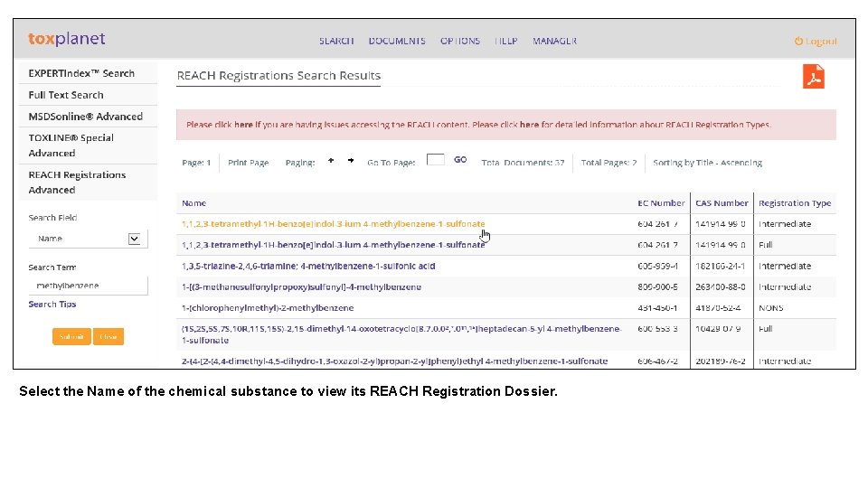The height and width of the screenshot is (488, 868).
Task: Click REACH Registrations Search Results heading
Action: [278, 76]
